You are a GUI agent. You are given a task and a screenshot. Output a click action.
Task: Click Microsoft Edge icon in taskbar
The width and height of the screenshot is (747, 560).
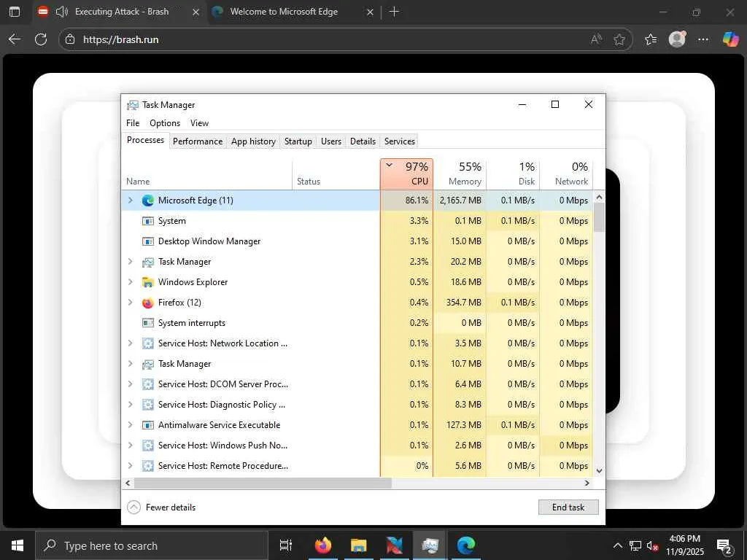[465, 545]
